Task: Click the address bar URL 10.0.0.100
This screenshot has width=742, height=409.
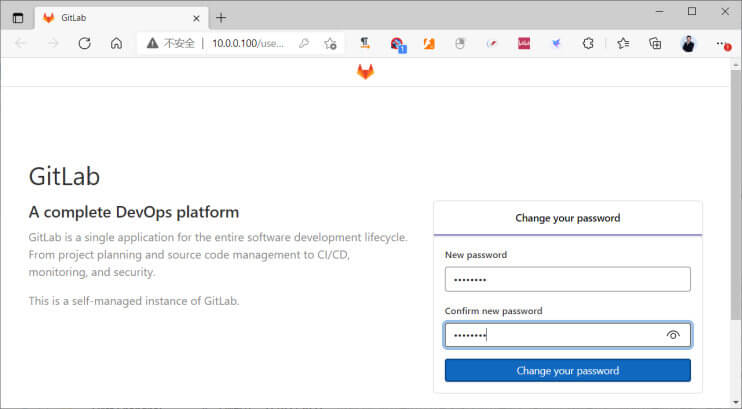Action: click(247, 44)
